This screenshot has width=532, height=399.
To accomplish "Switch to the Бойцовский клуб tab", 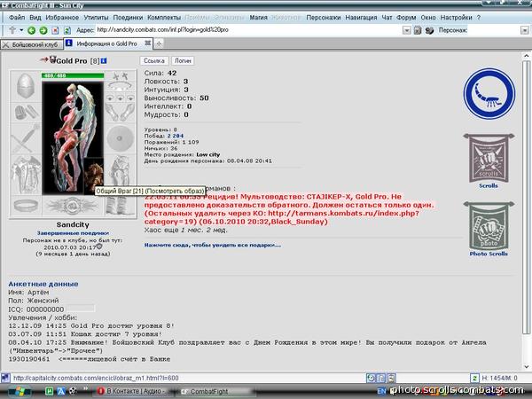I will point(32,44).
